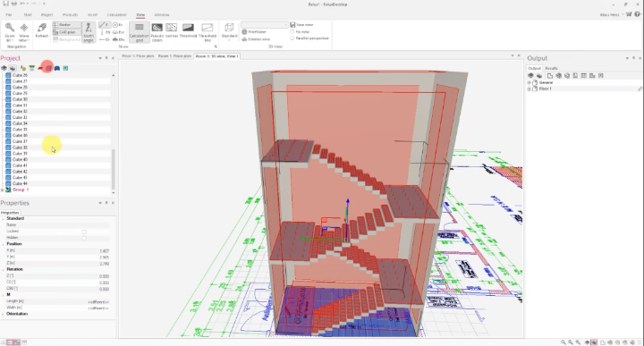Switch to Results tab in Output panel
Viewport: 644px width, 346px height.
[x=551, y=68]
